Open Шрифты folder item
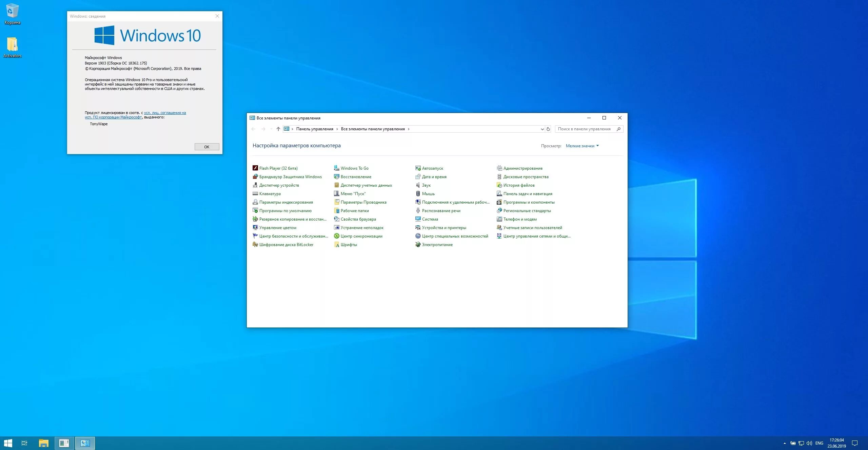Screen dimensions: 868x450 point(348,244)
